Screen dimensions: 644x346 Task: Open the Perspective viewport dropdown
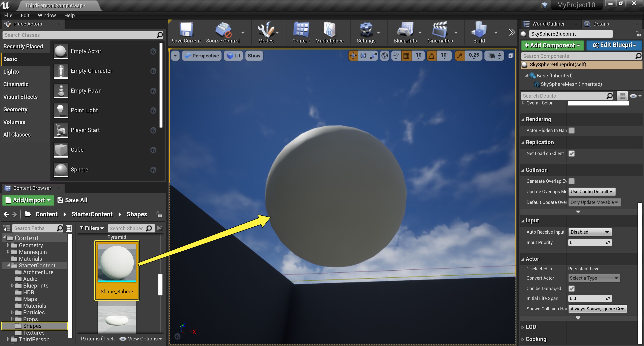pos(202,56)
